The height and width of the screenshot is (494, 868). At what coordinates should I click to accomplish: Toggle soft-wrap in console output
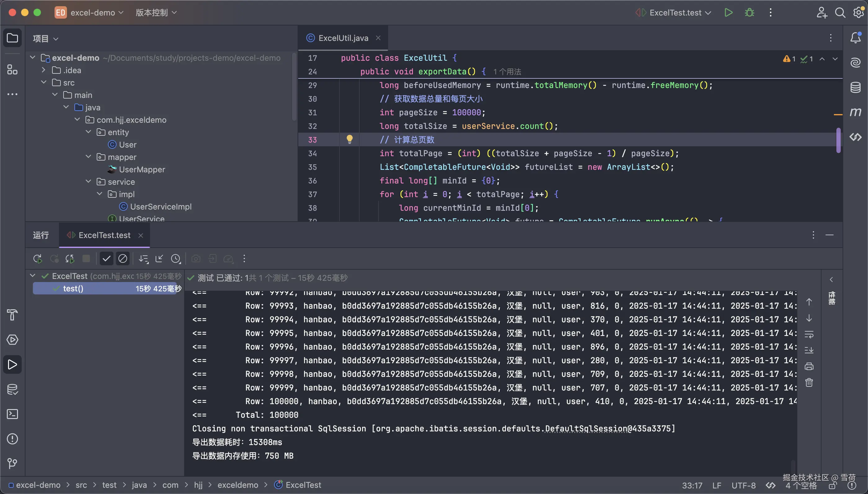pos(809,334)
